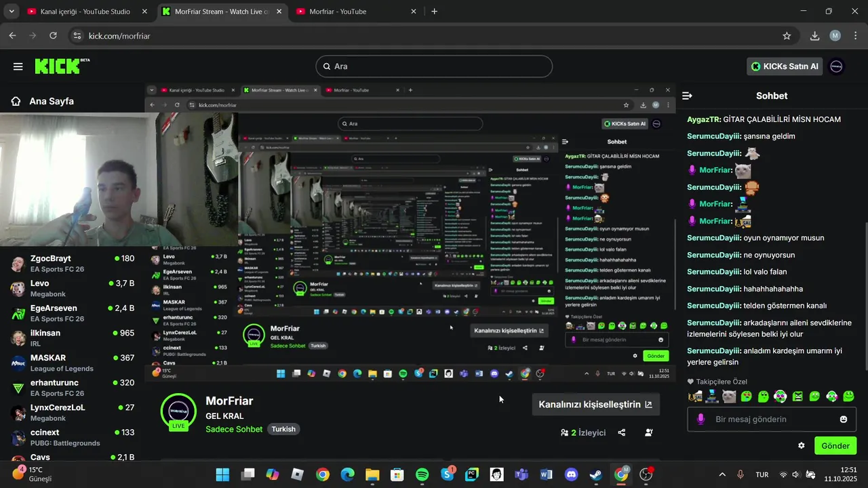The height and width of the screenshot is (488, 868).
Task: Open the Chrome profile M avatar
Action: coord(835,36)
